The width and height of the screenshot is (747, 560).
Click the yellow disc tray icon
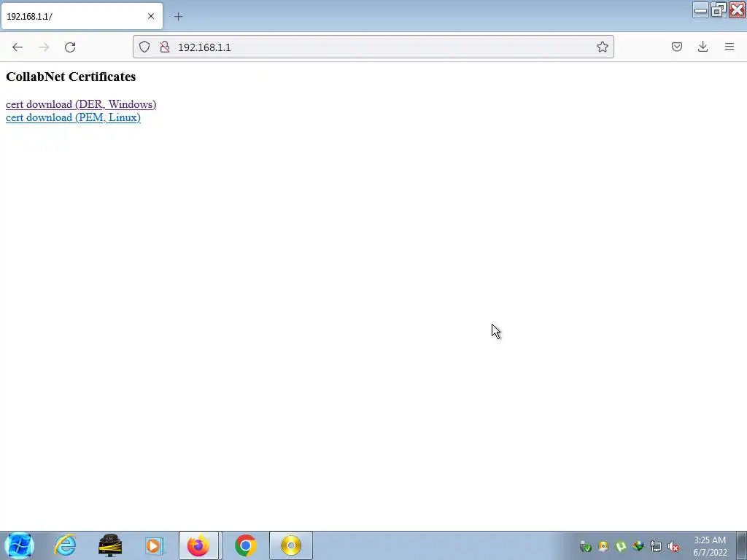point(603,547)
